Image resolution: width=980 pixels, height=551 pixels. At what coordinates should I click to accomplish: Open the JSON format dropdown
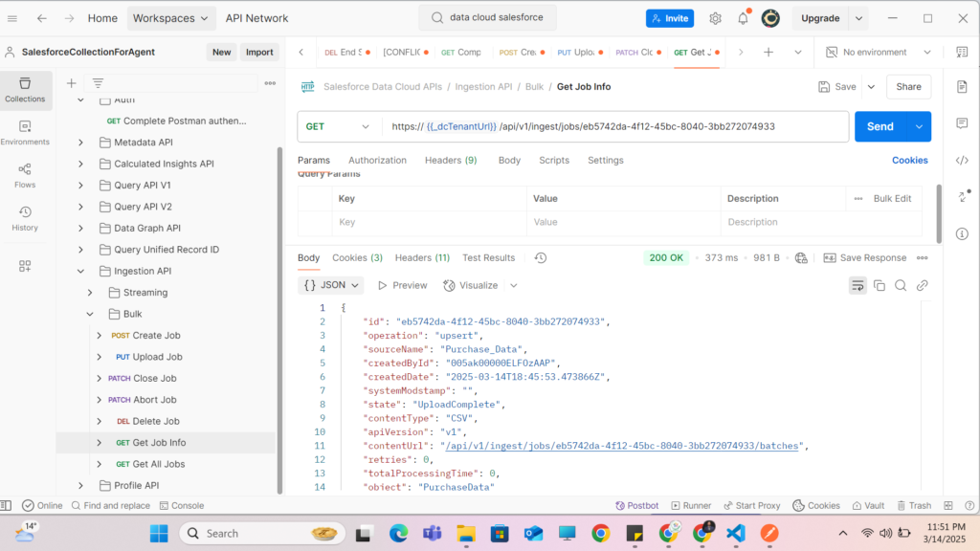[331, 285]
